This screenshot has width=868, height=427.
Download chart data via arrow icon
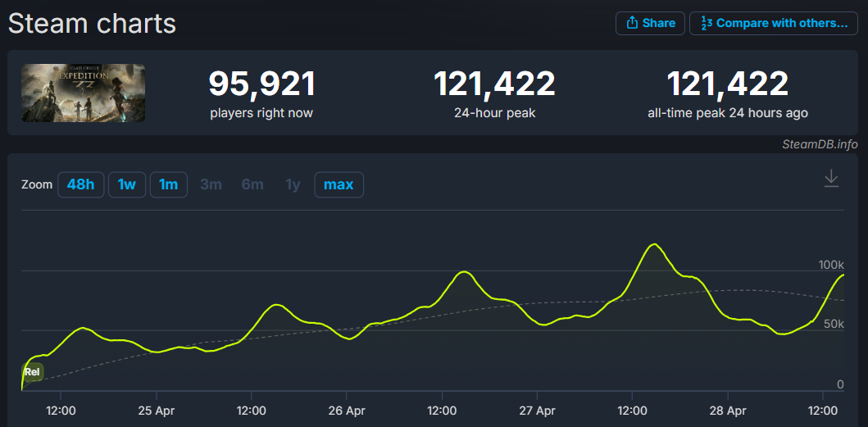pyautogui.click(x=831, y=179)
